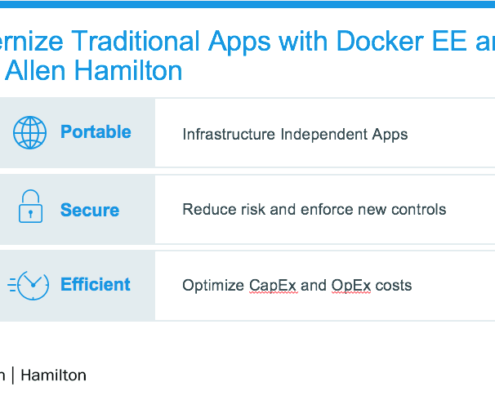Click the Hamilton logo text at bottom
Image resolution: width=495 pixels, height=400 pixels.
[x=53, y=375]
